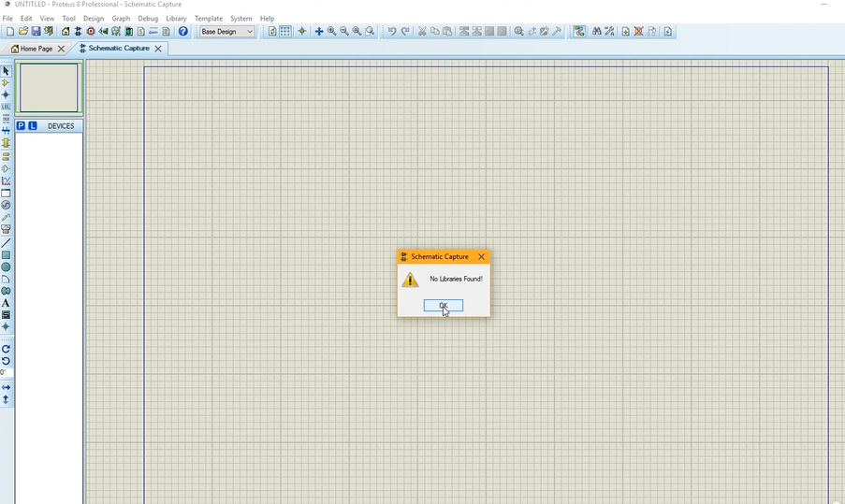Click the Zoom In magnifier icon
This screenshot has height=504, width=845.
(331, 31)
